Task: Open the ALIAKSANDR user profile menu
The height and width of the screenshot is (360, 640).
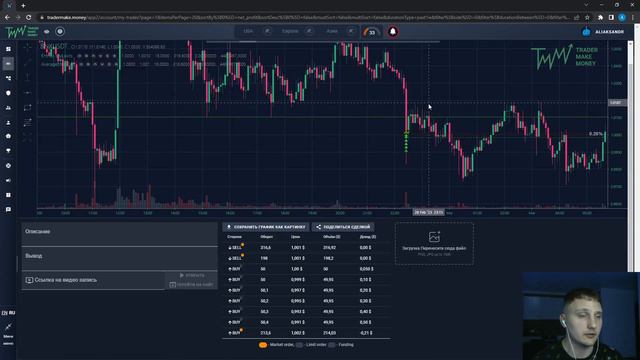Action: coord(603,31)
